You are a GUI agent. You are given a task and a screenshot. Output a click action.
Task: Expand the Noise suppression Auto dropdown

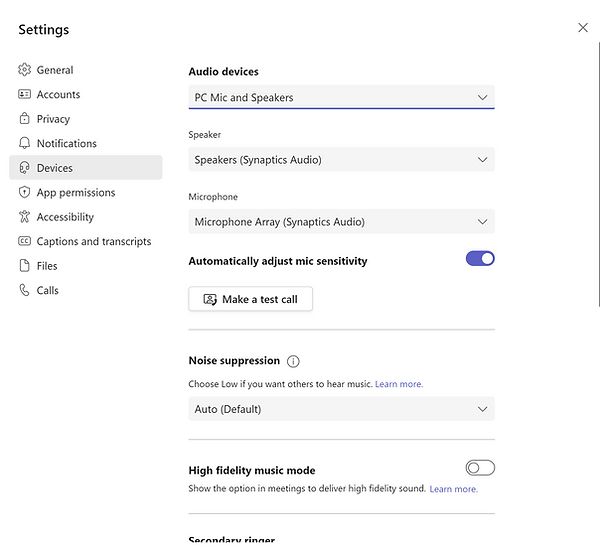(341, 409)
